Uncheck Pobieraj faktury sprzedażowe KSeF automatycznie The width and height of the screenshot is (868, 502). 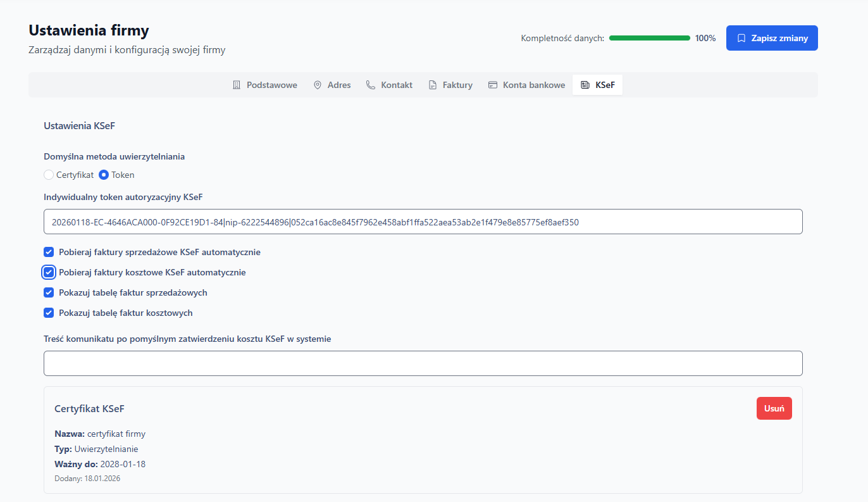pyautogui.click(x=49, y=252)
